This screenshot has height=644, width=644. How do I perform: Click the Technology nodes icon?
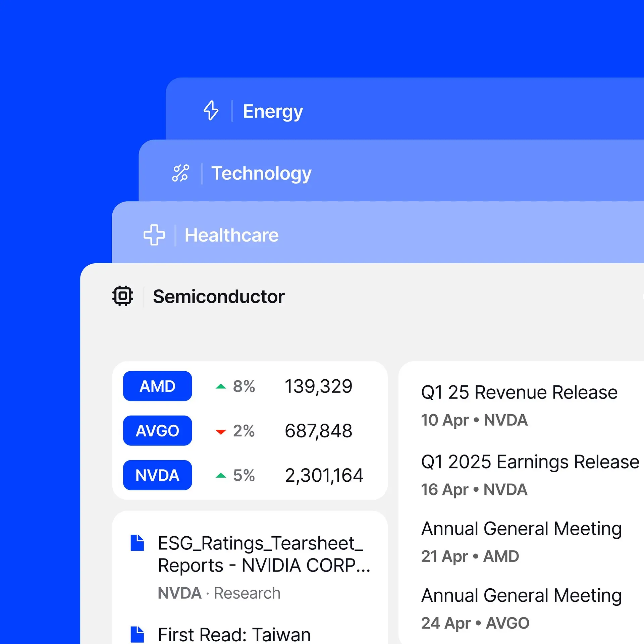(180, 173)
